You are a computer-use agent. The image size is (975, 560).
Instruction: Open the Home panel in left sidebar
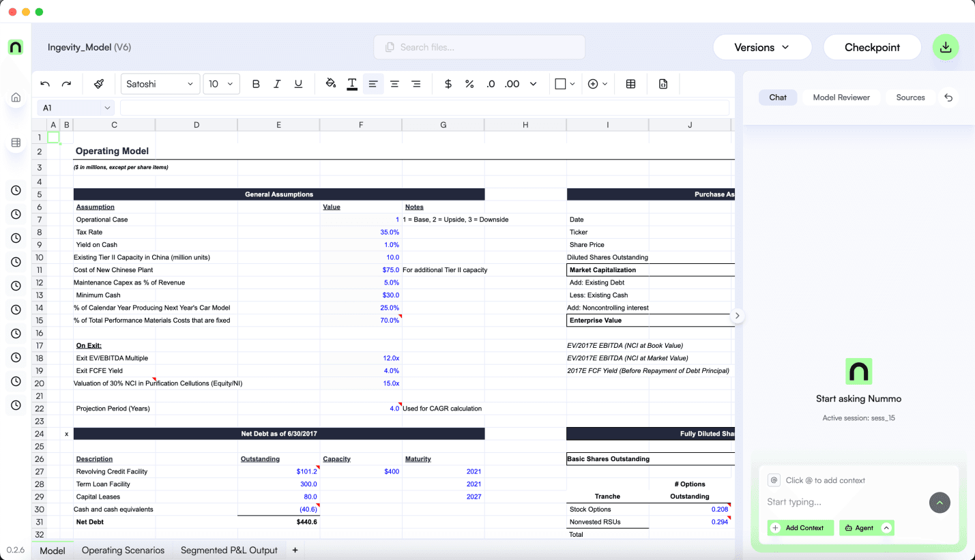coord(15,97)
